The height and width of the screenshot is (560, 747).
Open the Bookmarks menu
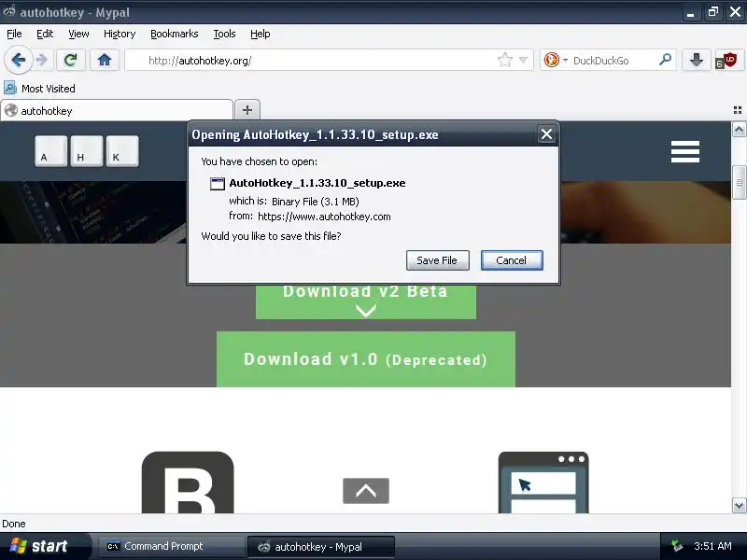175,34
